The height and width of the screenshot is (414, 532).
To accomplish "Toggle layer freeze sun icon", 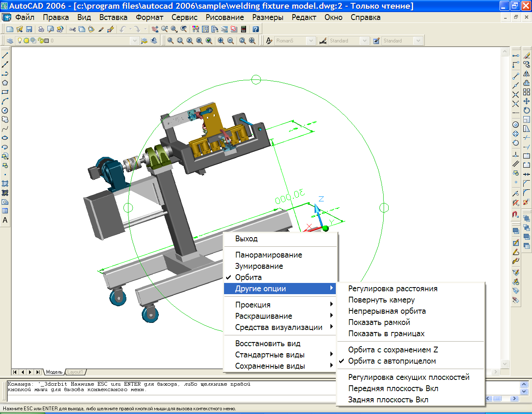I will [26, 41].
